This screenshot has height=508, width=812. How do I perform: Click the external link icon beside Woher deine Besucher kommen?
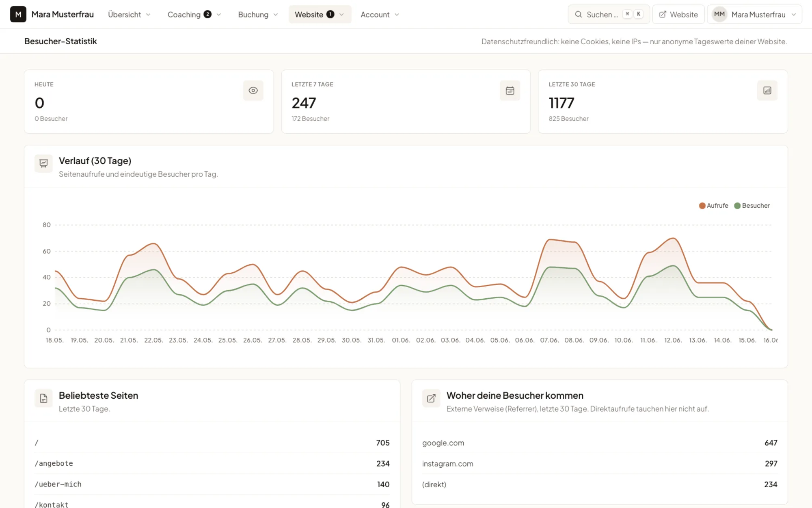[x=431, y=398]
